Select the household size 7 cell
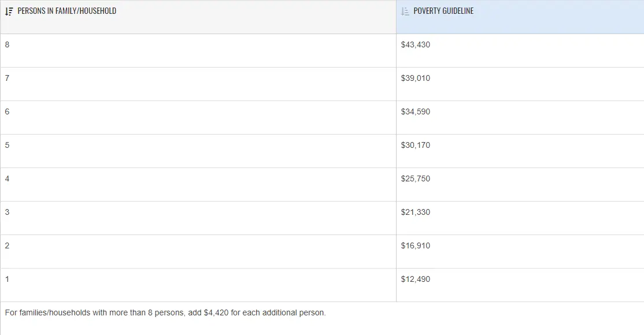644x335 pixels. 7,79
